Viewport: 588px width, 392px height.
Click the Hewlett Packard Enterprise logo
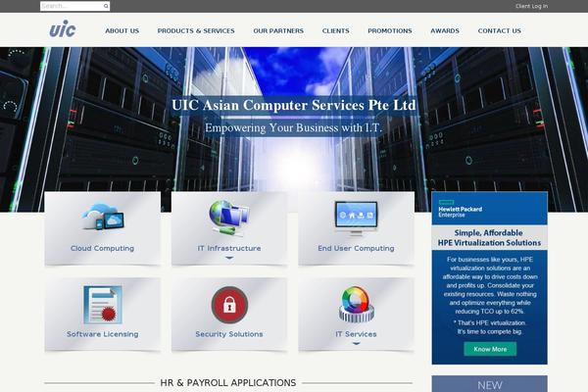tap(461, 210)
